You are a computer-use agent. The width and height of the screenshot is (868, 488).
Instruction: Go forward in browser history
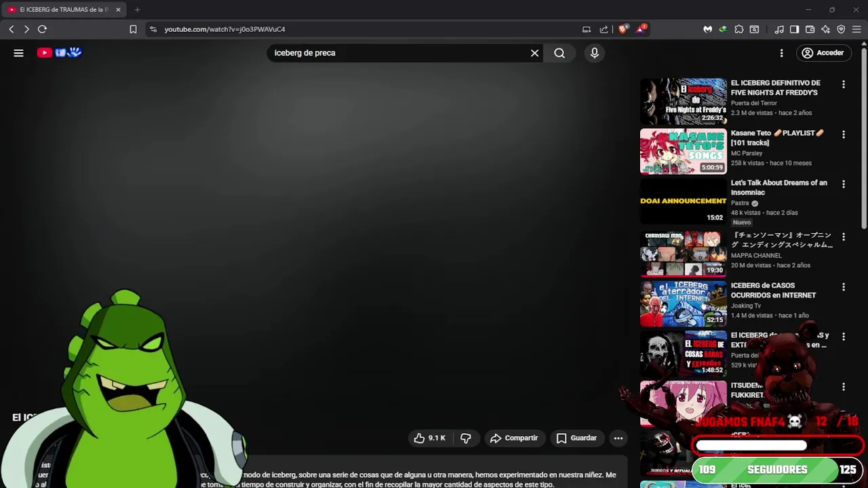point(26,29)
